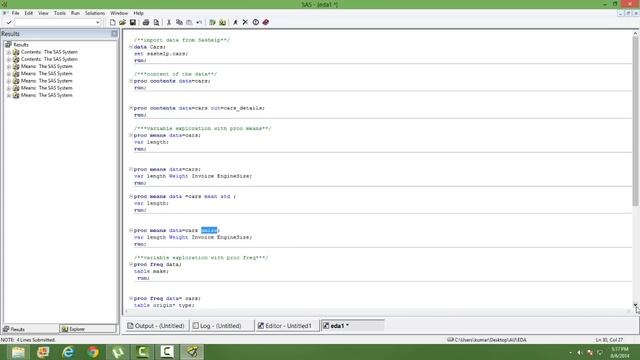The width and height of the screenshot is (640, 360).
Task: Select the eda1 editor tab
Action: [x=353, y=326]
